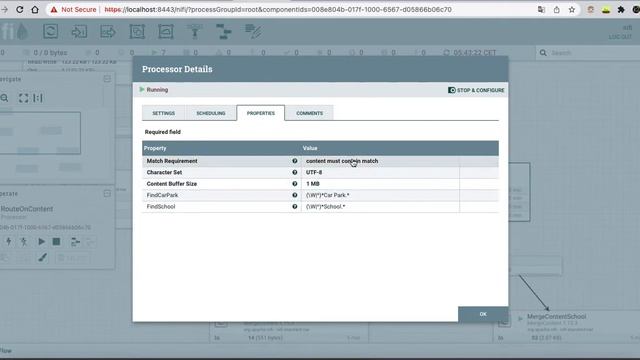Add a Process Group from the toolbar
Viewport: 640px width, 360px height.
[x=137, y=31]
